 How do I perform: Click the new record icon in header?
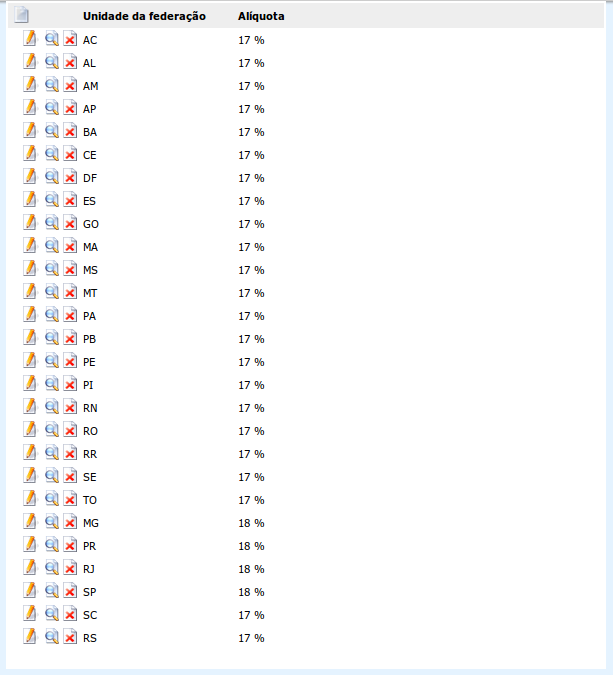click(x=22, y=15)
